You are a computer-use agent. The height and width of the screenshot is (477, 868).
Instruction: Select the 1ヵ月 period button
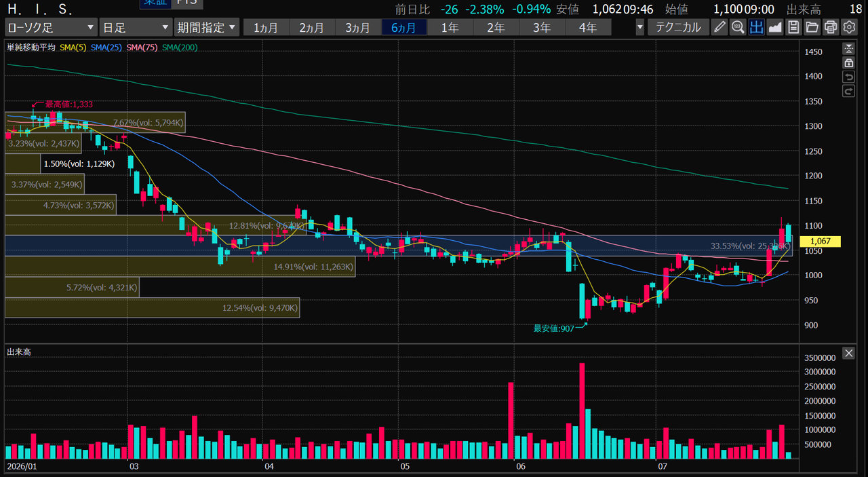pyautogui.click(x=265, y=27)
